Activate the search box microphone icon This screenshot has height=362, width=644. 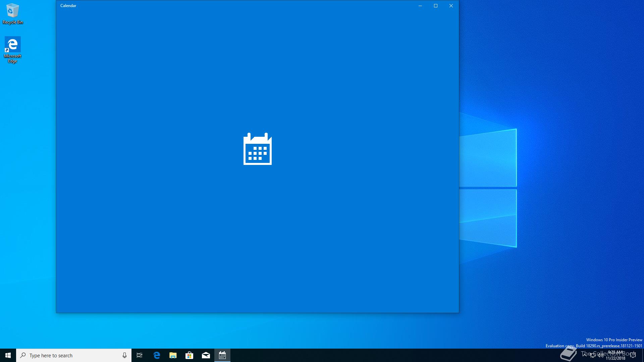point(124,355)
